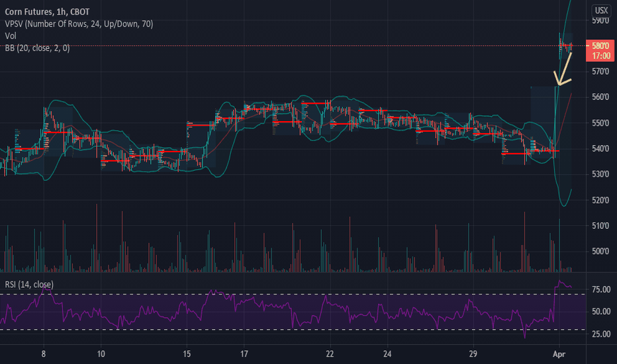The image size is (617, 364).
Task: Click date 29 on time axis
Action: coord(473,354)
